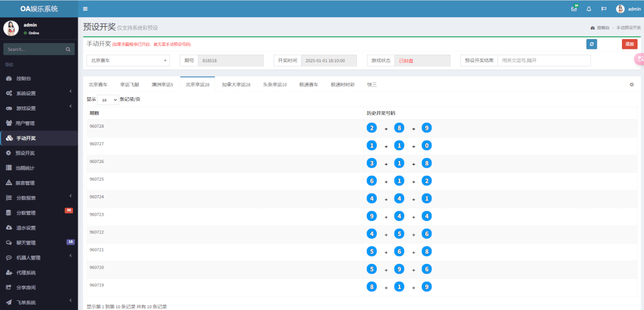
Task: Click the 控制台 breadcrumb link
Action: click(x=602, y=27)
